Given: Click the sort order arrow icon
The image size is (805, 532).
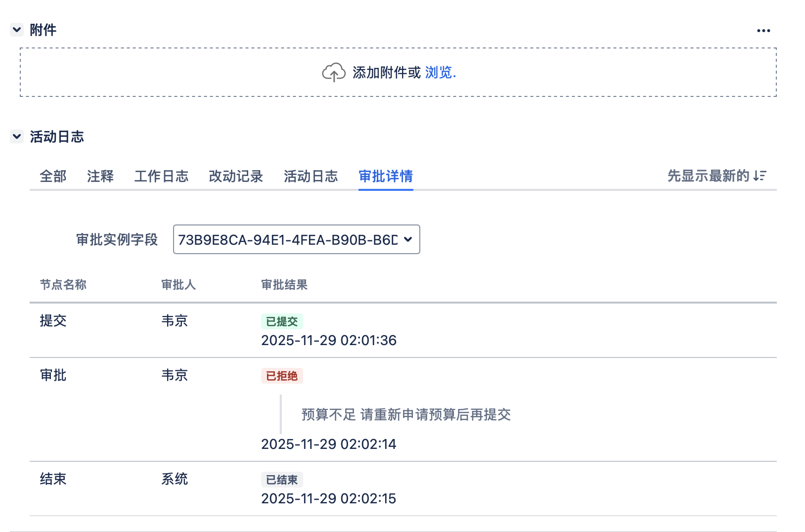Looking at the screenshot, I should [x=760, y=176].
